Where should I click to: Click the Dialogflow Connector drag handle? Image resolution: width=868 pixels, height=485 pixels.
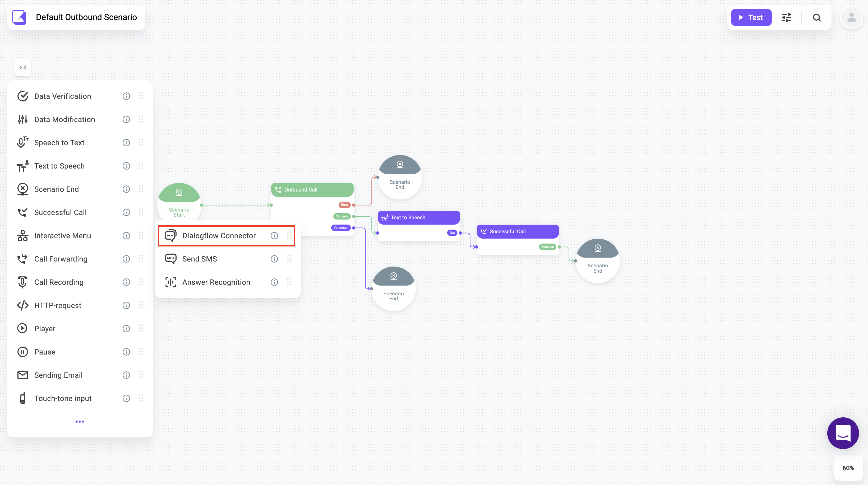(x=289, y=235)
